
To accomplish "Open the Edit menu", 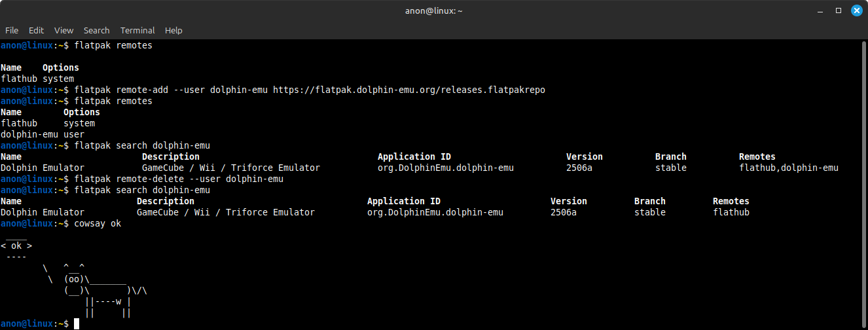I will click(36, 30).
